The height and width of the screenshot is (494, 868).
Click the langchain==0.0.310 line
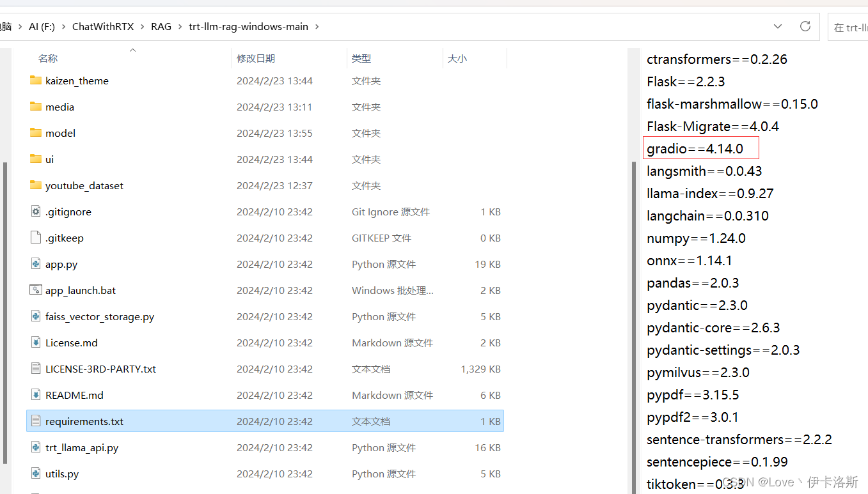(708, 216)
